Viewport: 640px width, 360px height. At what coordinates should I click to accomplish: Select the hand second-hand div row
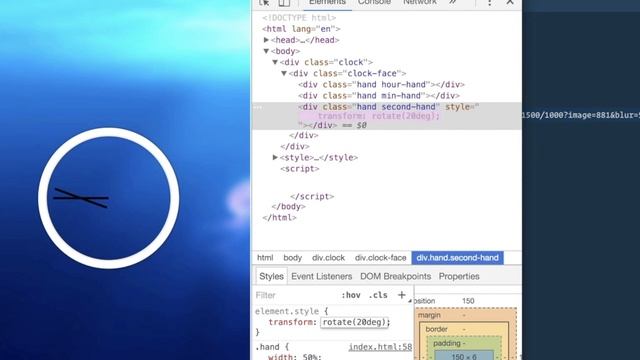pos(387,116)
